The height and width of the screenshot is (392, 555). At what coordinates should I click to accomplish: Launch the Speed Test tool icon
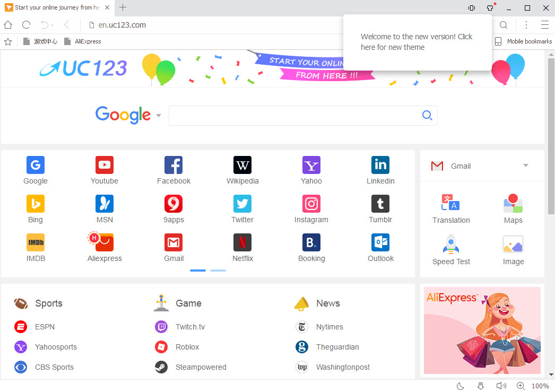click(451, 245)
